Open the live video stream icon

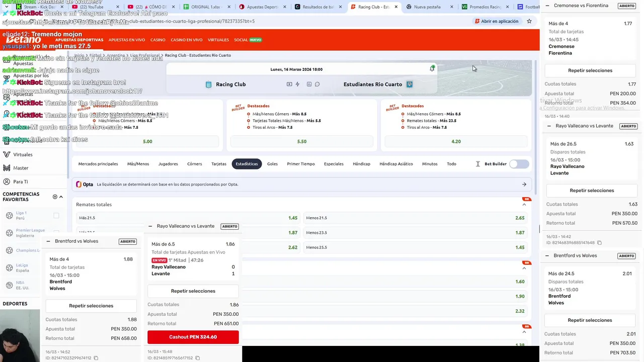289,84
